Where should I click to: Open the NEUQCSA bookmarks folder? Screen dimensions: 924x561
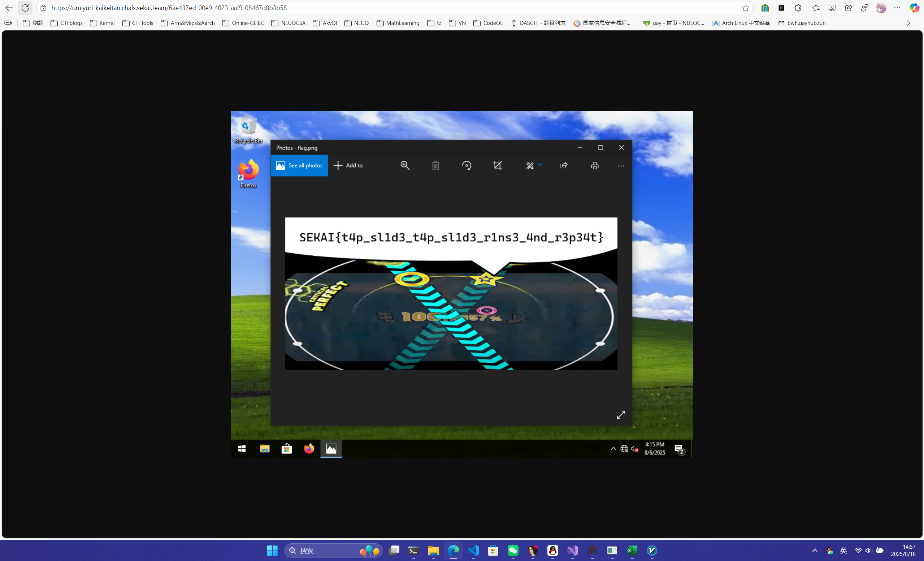(289, 23)
